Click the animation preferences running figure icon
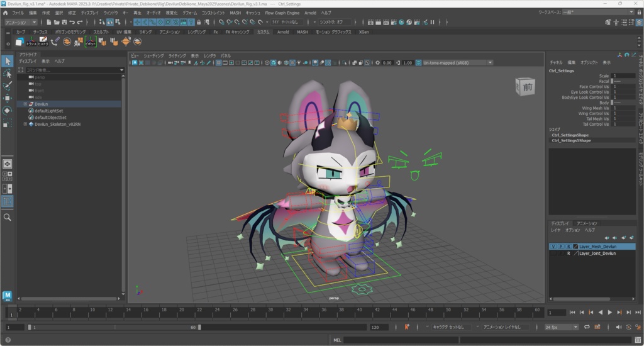644x346 pixels. coord(638,327)
